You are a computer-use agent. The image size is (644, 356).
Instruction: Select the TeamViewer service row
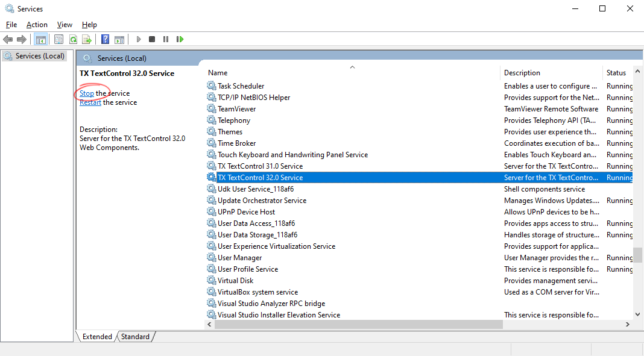[236, 109]
